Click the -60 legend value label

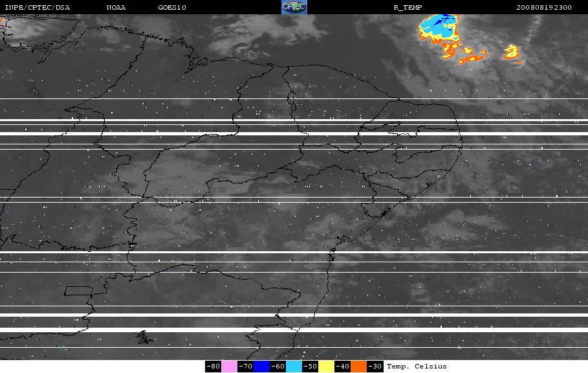(278, 367)
